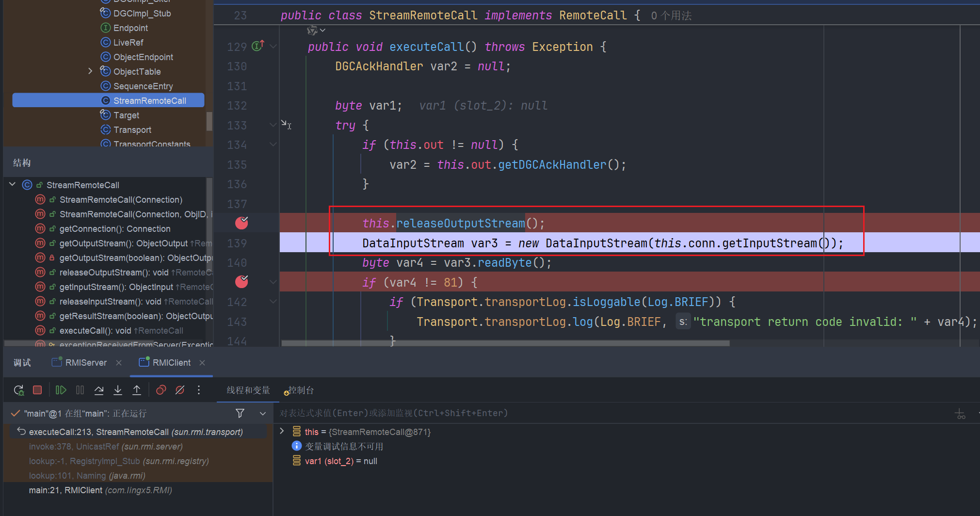Close the RMIServer debug tab
980x516 pixels.
[119, 363]
